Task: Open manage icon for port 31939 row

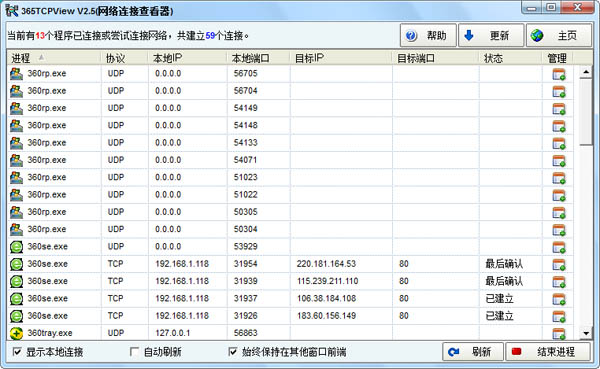Action: (559, 282)
